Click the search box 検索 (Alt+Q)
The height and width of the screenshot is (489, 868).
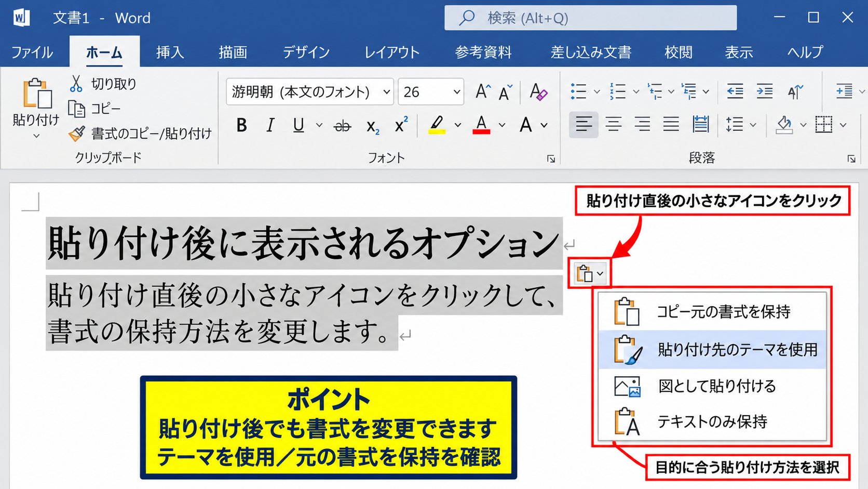590,18
